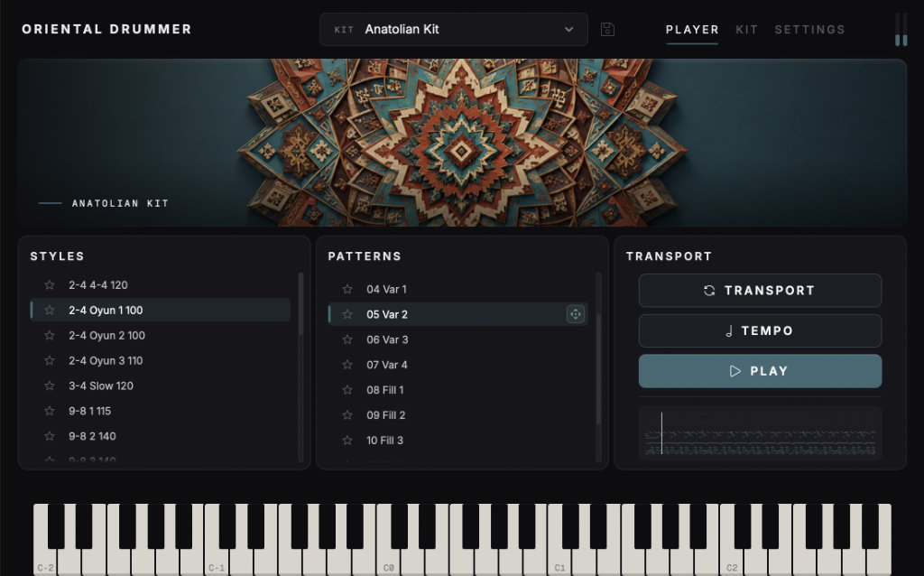Viewport: 924px width, 576px height.
Task: Favorite the 2-4 4-4 120 style star
Action: (x=50, y=284)
